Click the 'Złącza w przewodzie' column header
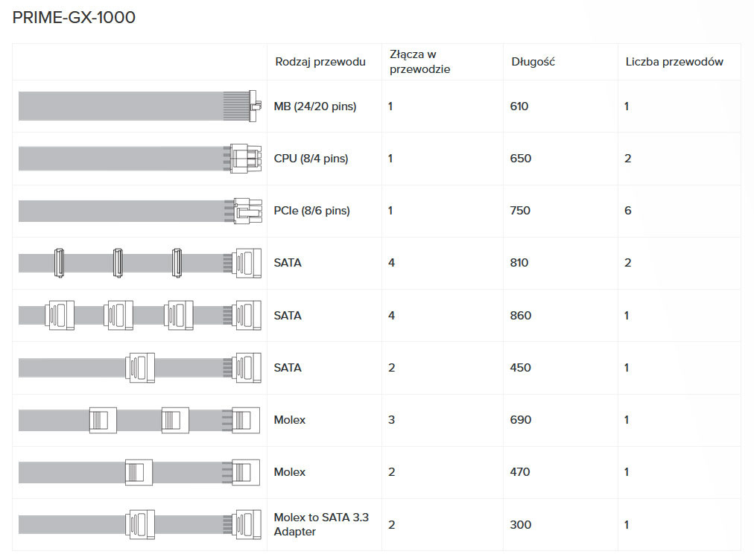The width and height of the screenshot is (754, 560). 419,62
